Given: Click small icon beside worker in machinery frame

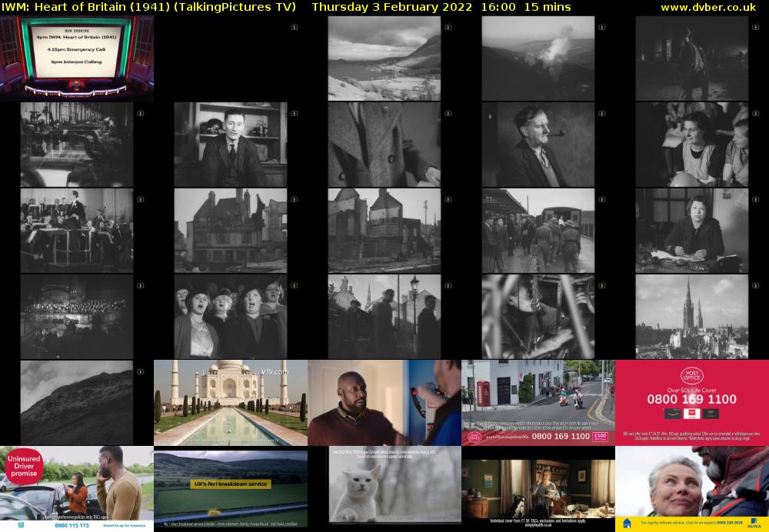Looking at the screenshot, I should pyautogui.click(x=602, y=285).
